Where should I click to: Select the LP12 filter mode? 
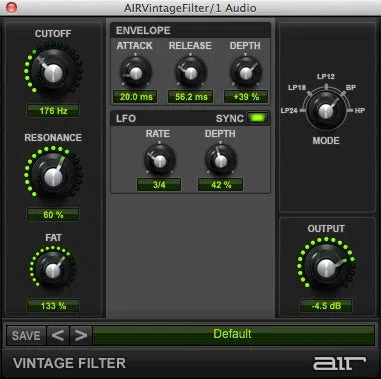[x=326, y=77]
